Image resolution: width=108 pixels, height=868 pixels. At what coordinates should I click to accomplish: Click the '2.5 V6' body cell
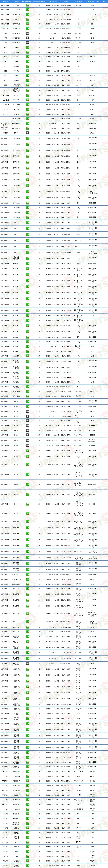[x=78, y=29]
